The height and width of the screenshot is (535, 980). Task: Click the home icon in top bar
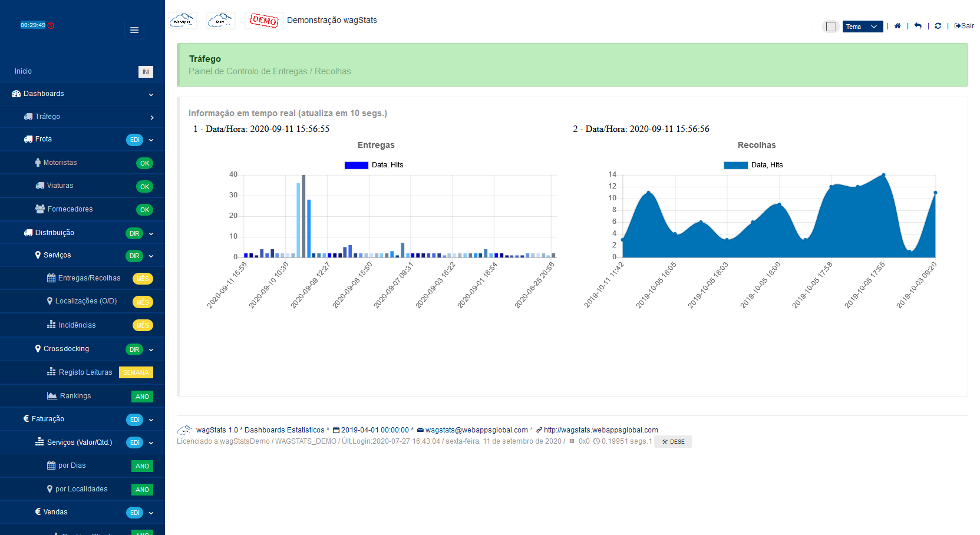pyautogui.click(x=897, y=26)
